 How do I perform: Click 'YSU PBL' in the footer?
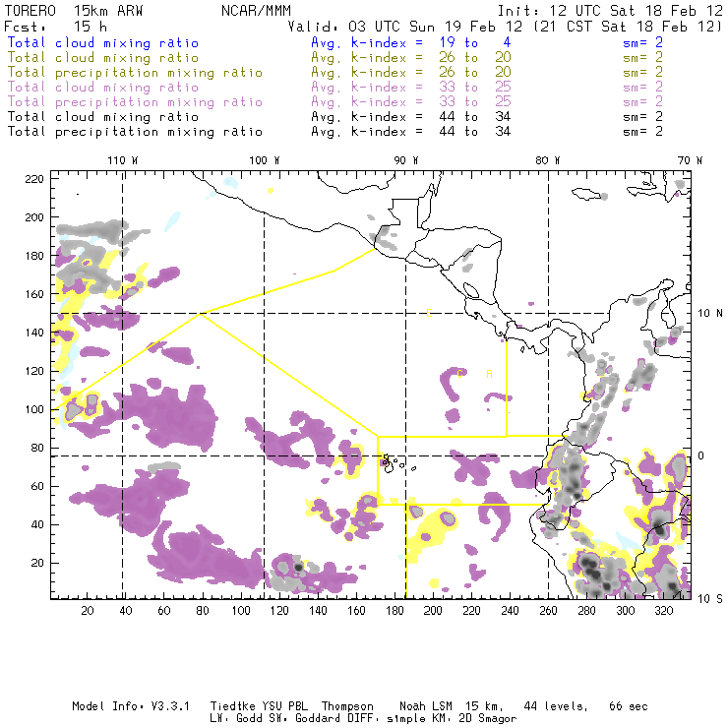point(284,706)
